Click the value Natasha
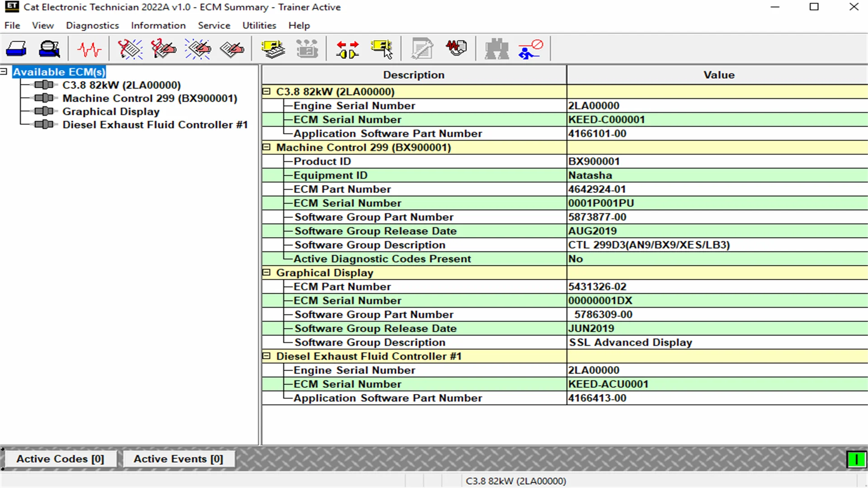Viewport: 868px width, 488px height. [590, 175]
